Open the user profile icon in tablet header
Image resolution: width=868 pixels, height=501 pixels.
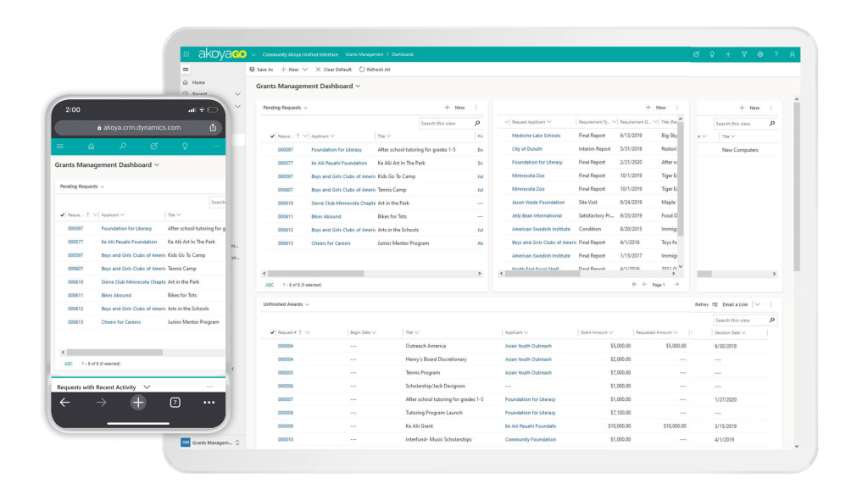pyautogui.click(x=793, y=54)
